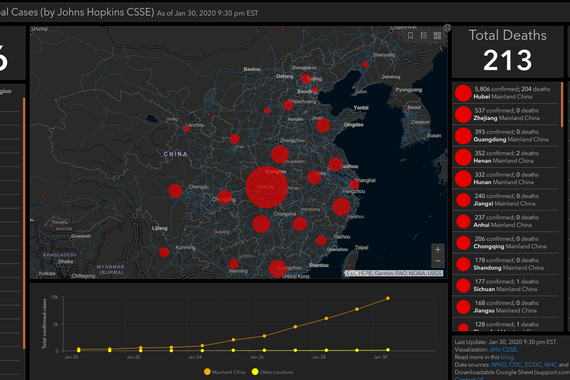This screenshot has height=380, width=570.
Task: Select Zhejiang 537 confirmed row
Action: click(505, 114)
